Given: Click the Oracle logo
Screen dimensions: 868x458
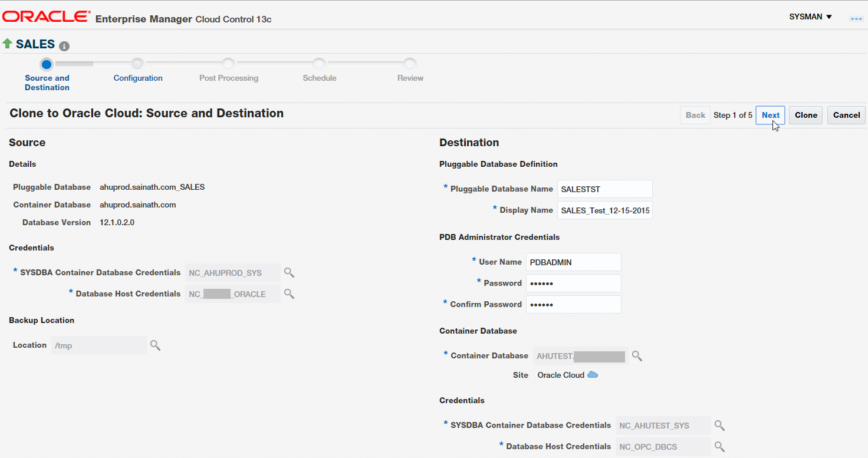Looking at the screenshot, I should tap(47, 17).
